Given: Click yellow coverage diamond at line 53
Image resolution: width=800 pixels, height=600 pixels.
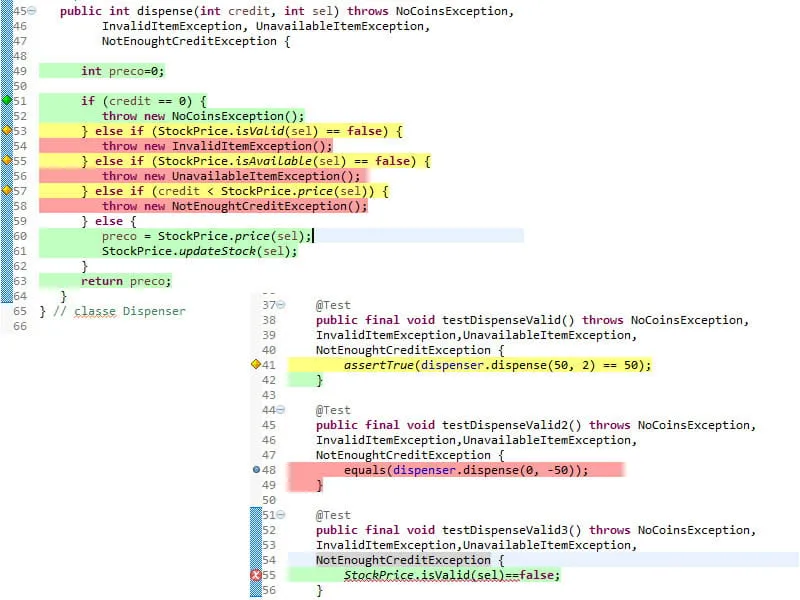Looking at the screenshot, I should (7, 130).
